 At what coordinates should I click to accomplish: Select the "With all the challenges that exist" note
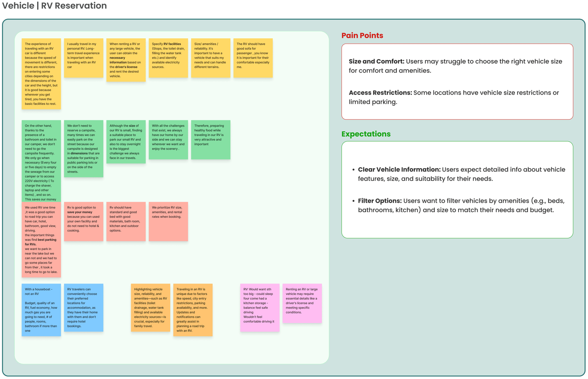pyautogui.click(x=168, y=140)
